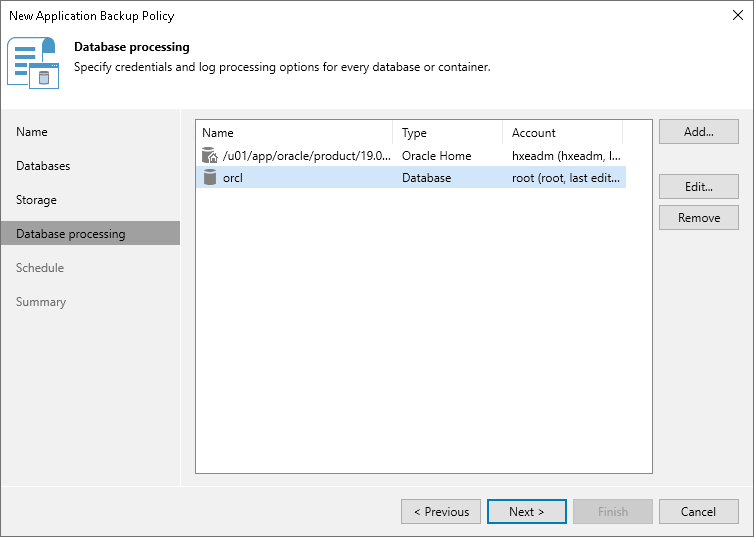
Task: Switch to the Storage step
Action: click(x=37, y=200)
